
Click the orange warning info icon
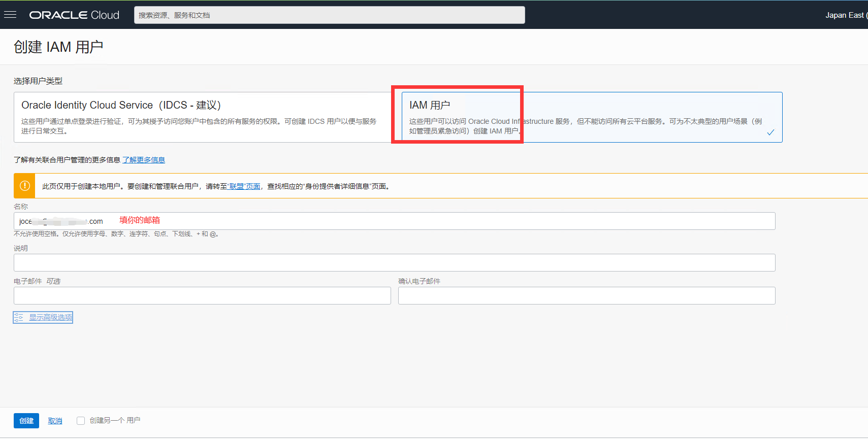pyautogui.click(x=24, y=186)
